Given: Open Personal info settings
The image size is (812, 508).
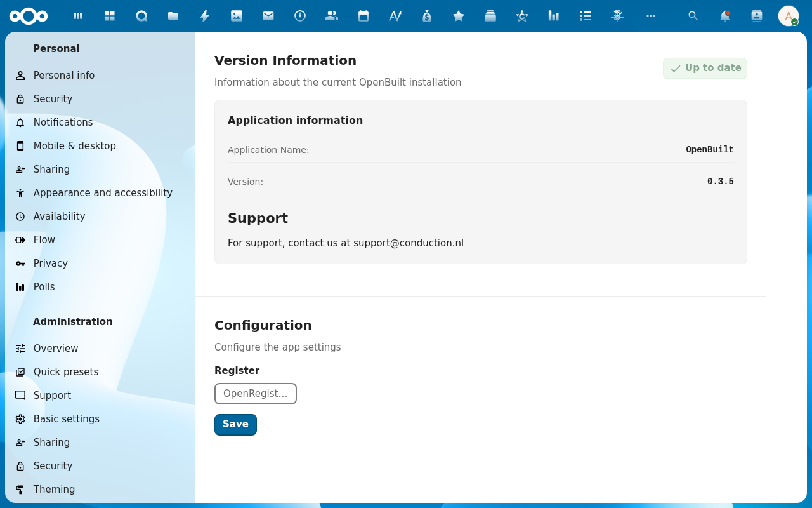Looking at the screenshot, I should [x=100, y=76].
